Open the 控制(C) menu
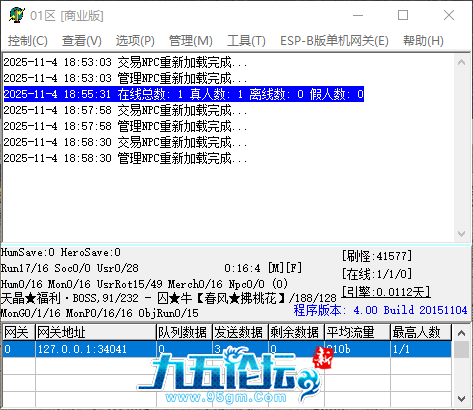This screenshot has height=410, width=473. coord(28,41)
